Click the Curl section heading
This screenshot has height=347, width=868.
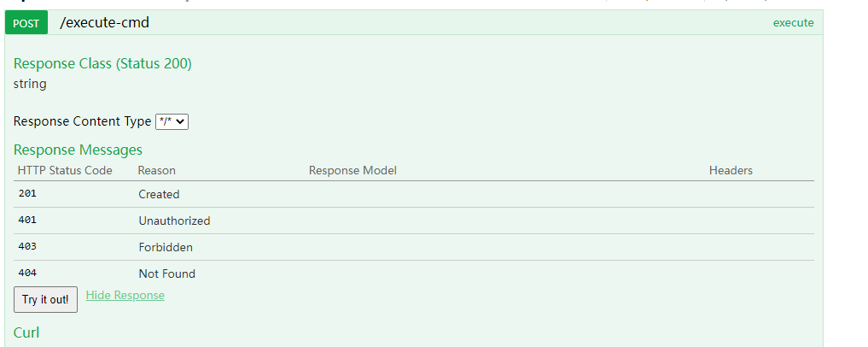[x=26, y=332]
